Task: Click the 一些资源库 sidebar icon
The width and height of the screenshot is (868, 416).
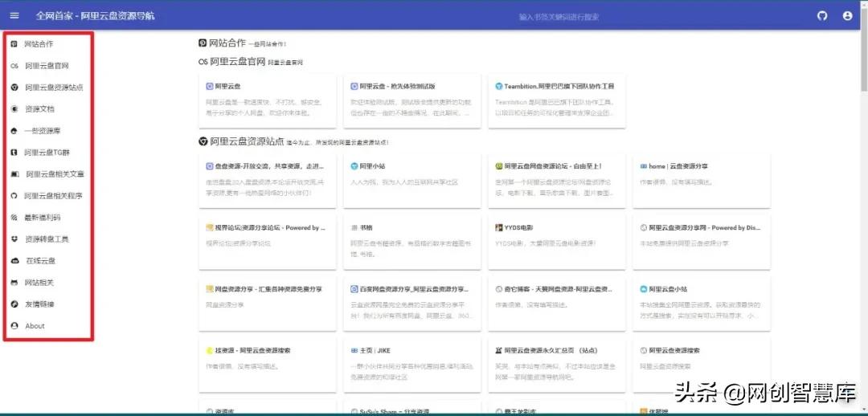Action: 14,131
